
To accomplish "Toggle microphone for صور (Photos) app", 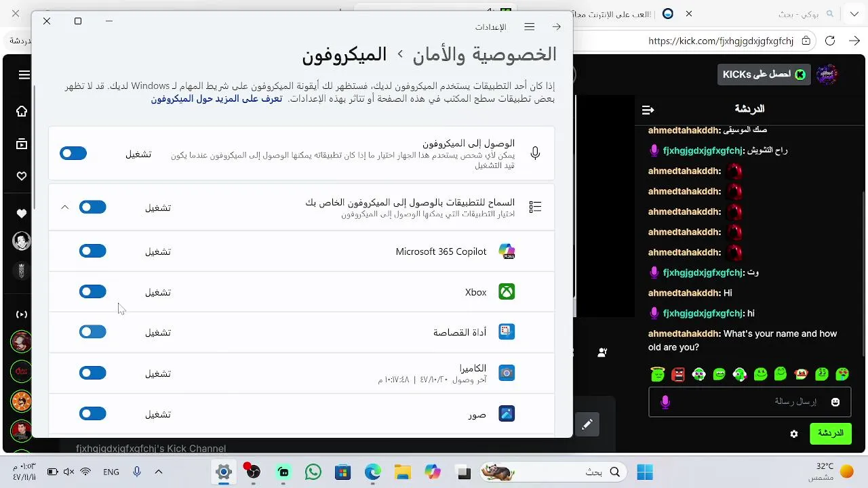I will point(93,413).
